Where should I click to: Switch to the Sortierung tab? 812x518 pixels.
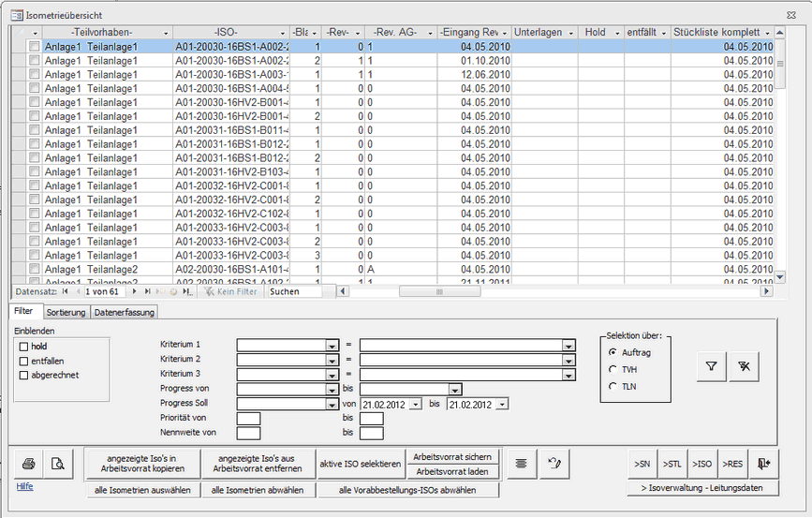point(66,312)
